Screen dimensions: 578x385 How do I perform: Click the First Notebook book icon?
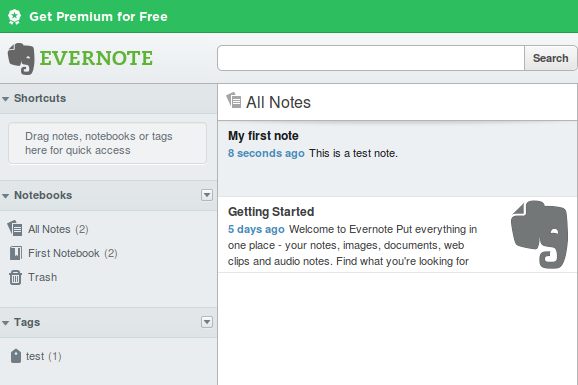[x=15, y=253]
